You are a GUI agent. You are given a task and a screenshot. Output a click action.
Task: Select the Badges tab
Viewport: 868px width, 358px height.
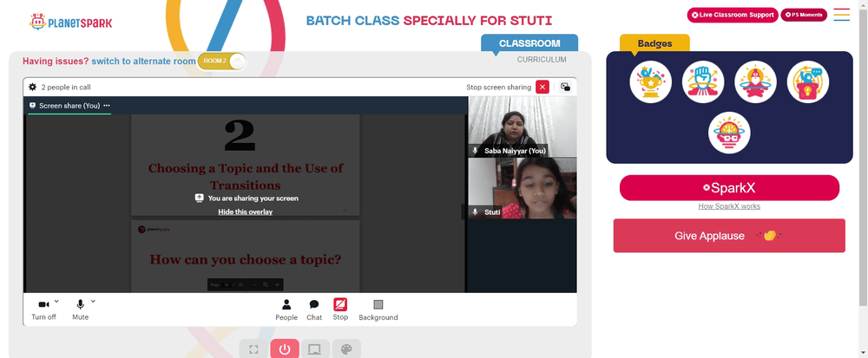pyautogui.click(x=654, y=43)
